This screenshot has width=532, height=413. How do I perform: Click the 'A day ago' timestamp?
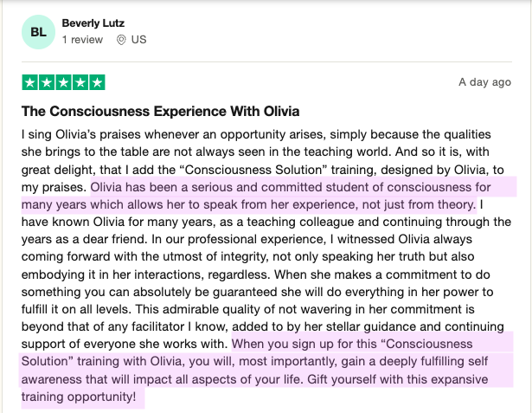coord(484,82)
